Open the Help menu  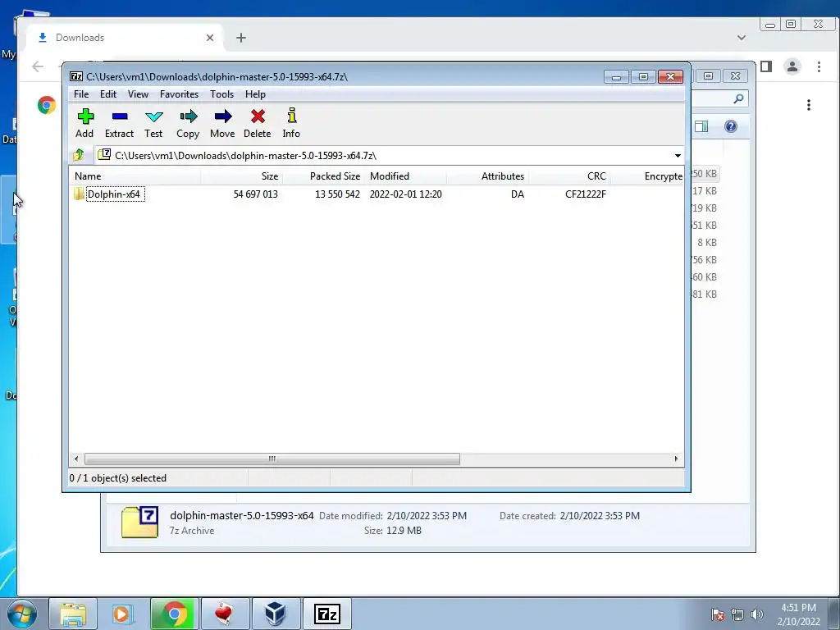tap(256, 94)
